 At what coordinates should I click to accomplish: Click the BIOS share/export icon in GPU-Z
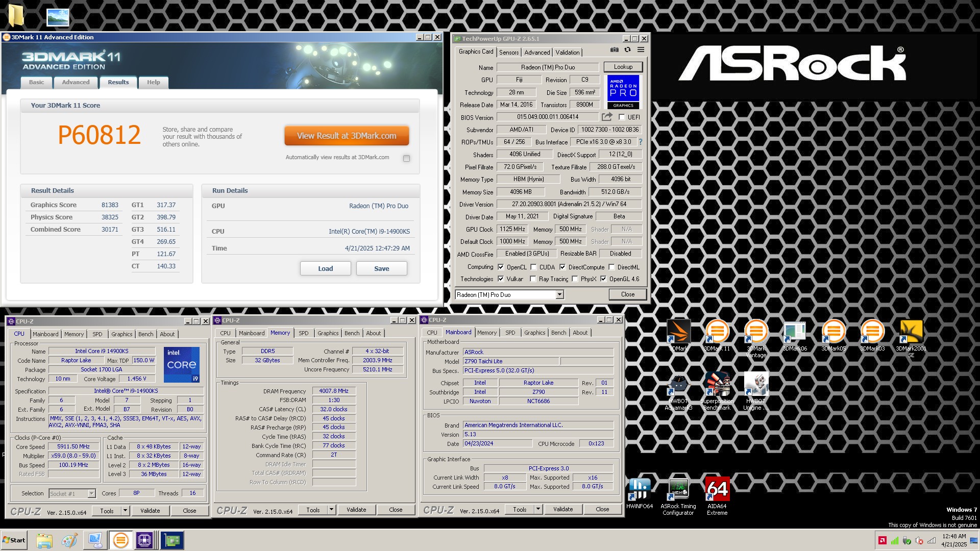[607, 117]
